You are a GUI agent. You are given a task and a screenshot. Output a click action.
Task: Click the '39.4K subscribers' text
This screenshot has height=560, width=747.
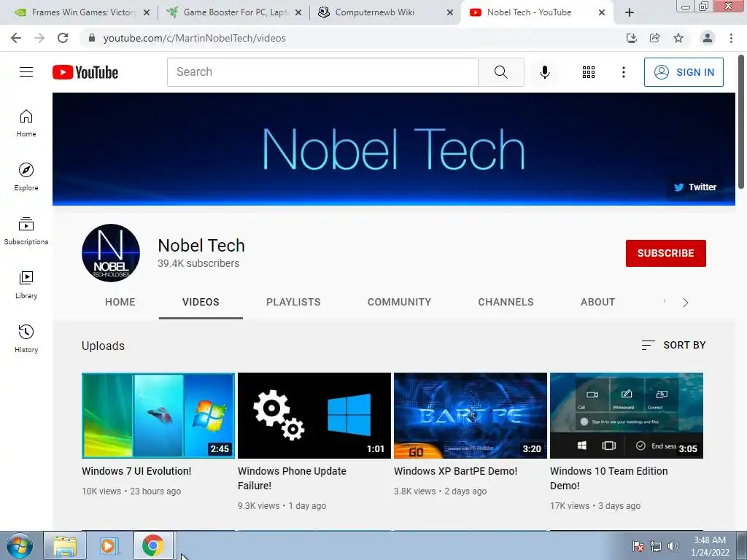(x=198, y=263)
